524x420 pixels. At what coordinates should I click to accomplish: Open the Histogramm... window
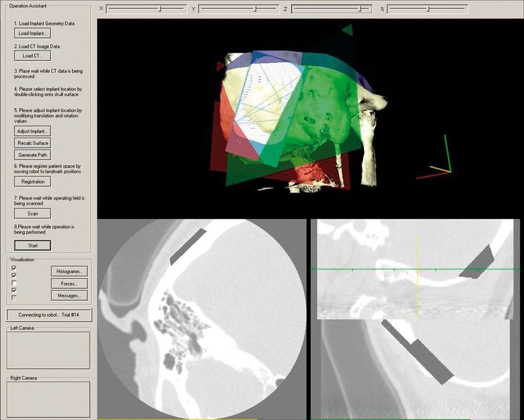[69, 271]
